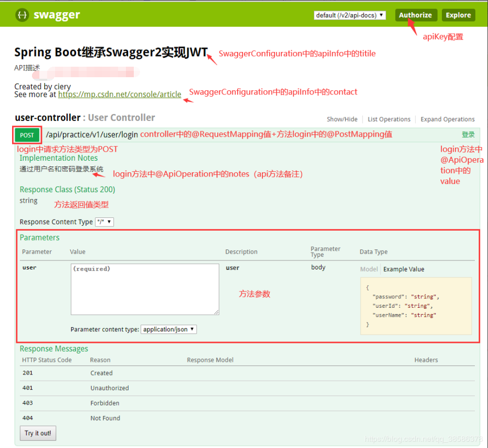The height and width of the screenshot is (448, 488).
Task: Click the Authorize button
Action: tap(416, 15)
